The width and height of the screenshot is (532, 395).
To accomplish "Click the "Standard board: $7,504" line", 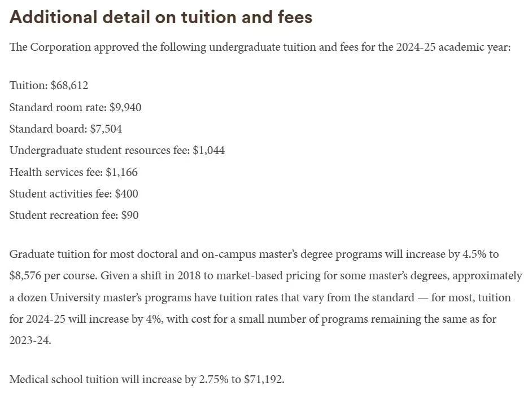I will pyautogui.click(x=66, y=129).
